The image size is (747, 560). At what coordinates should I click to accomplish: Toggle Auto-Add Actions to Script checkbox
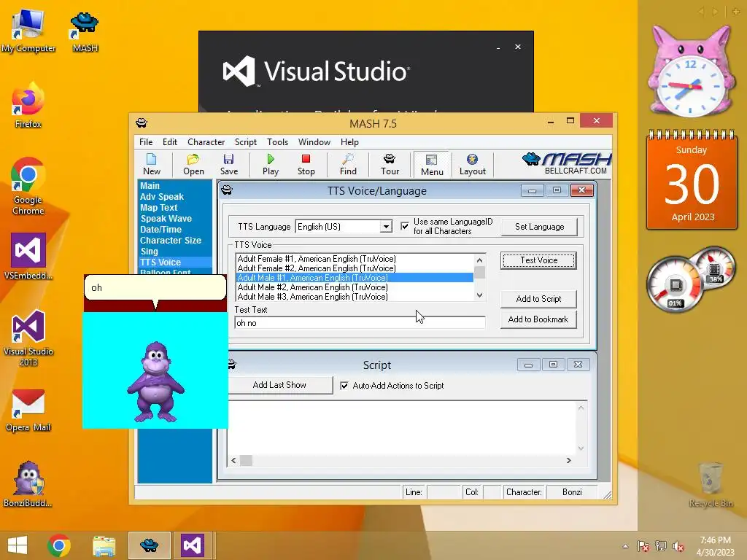(x=344, y=386)
